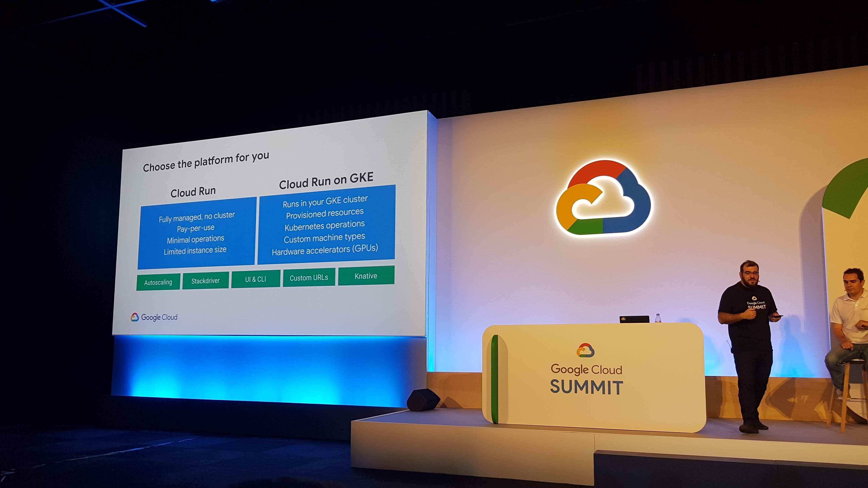Click the Custom URLs green box
This screenshot has width=868, height=488.
click(x=309, y=278)
